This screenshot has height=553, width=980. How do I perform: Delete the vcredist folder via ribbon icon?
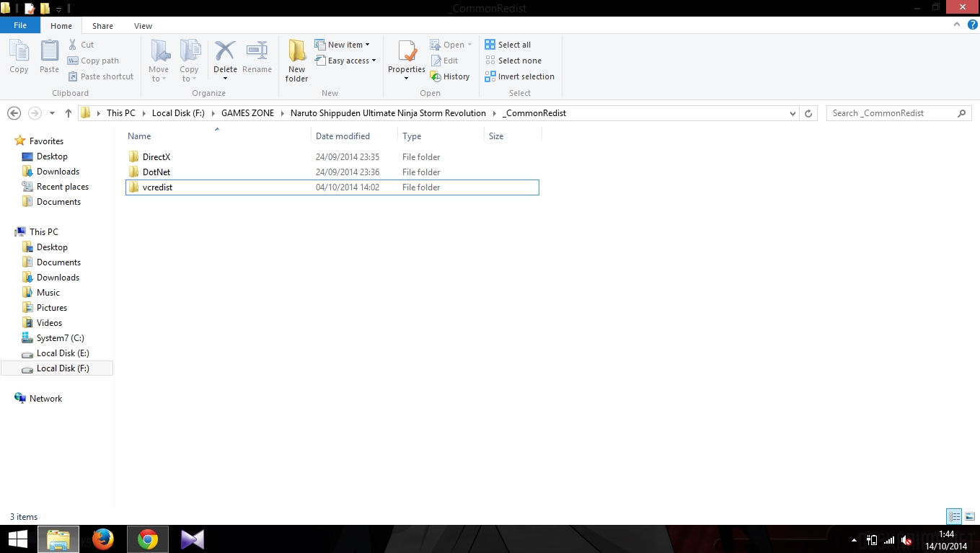tap(225, 54)
